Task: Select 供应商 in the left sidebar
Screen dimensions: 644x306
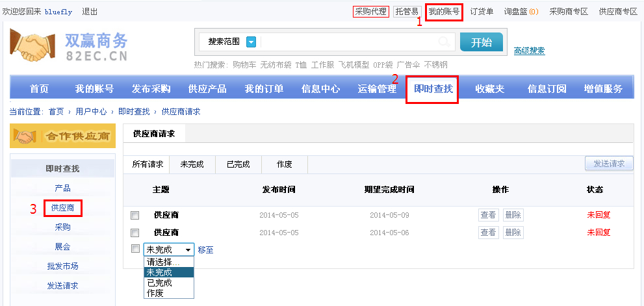Action: pos(63,208)
